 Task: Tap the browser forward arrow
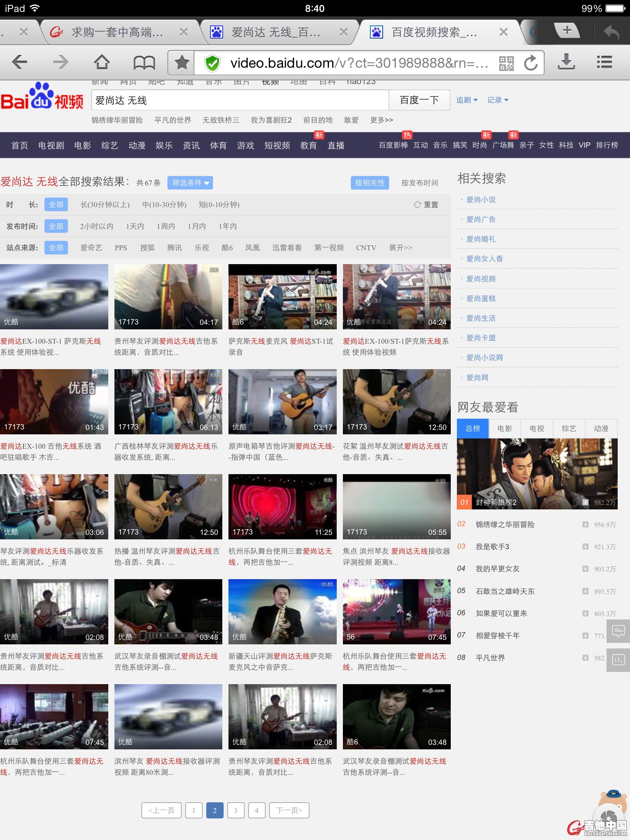(x=61, y=62)
